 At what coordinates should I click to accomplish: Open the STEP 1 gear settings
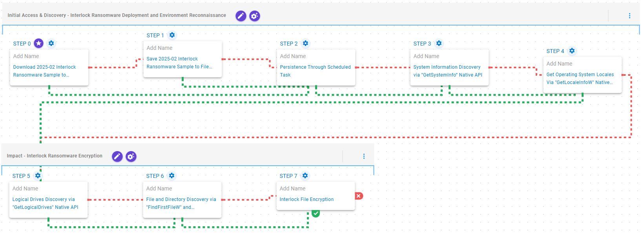point(172,35)
